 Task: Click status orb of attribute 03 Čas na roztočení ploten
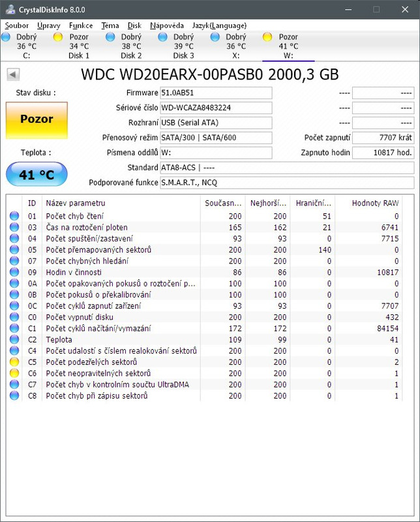[14, 227]
